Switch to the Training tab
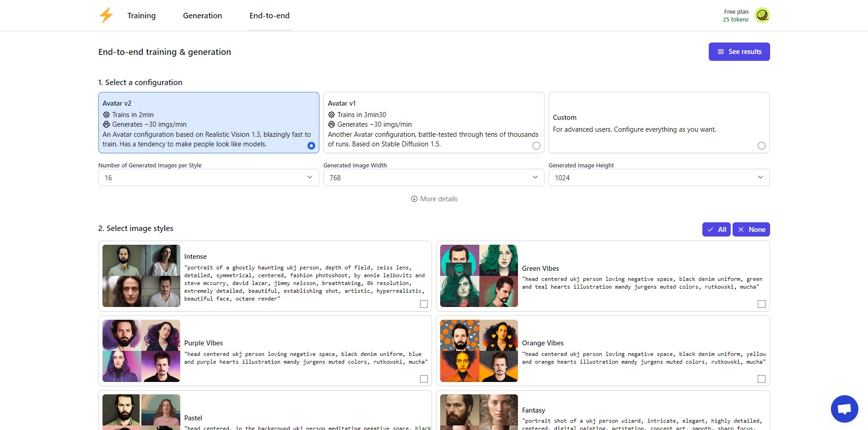This screenshot has height=430, width=868. (141, 16)
